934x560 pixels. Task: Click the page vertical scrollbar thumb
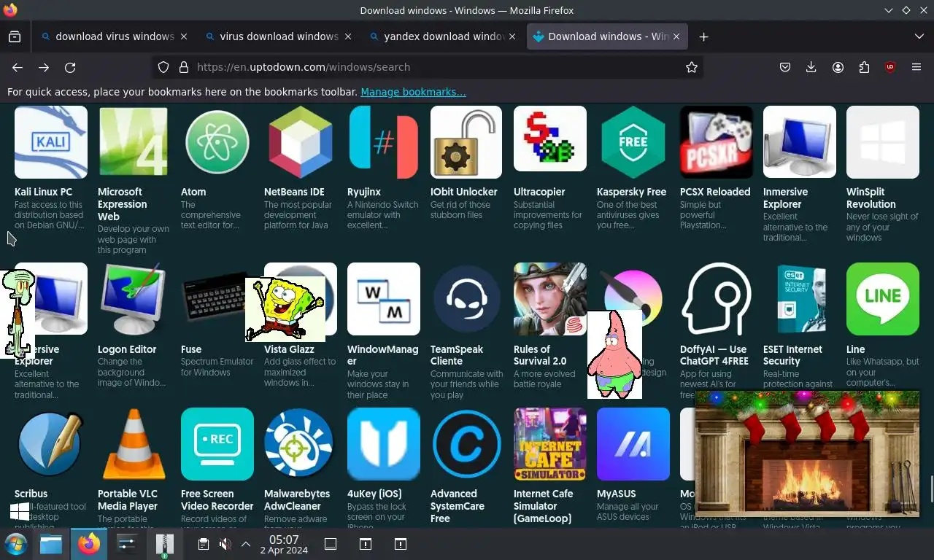[x=931, y=489]
